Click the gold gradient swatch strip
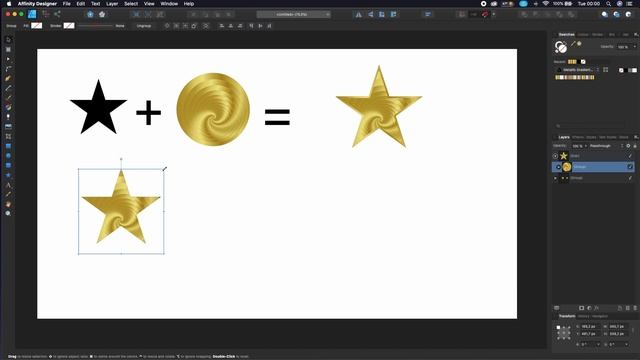 (x=575, y=77)
